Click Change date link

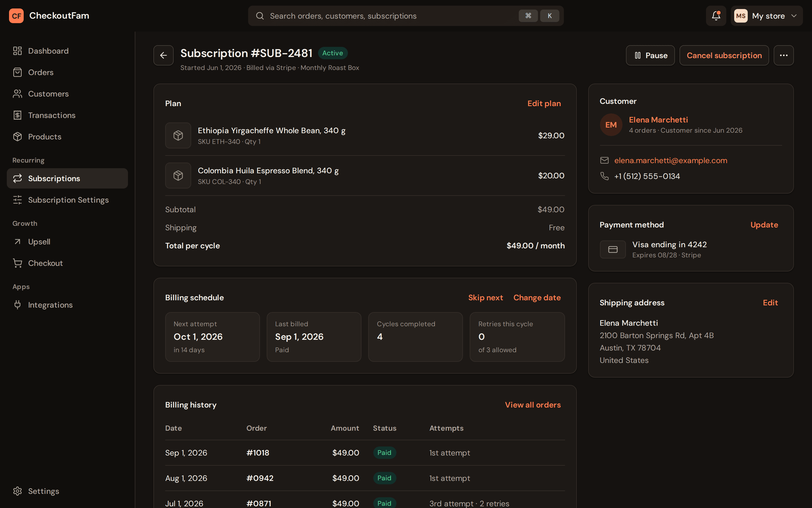(x=537, y=298)
